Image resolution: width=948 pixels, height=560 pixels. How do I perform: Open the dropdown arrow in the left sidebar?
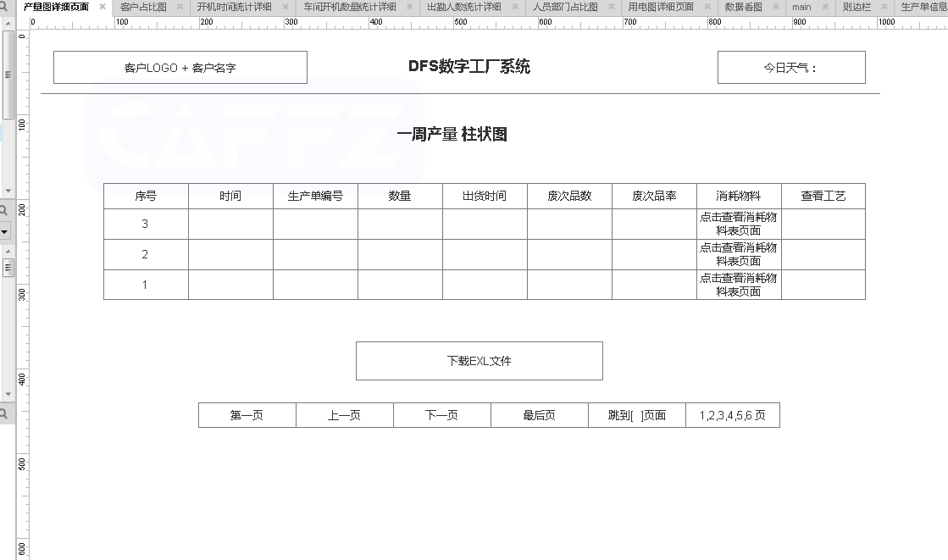click(4, 230)
